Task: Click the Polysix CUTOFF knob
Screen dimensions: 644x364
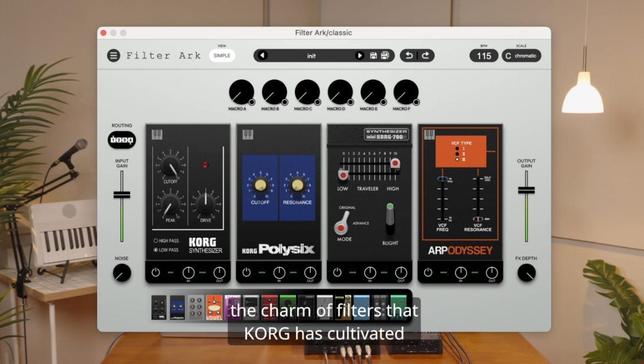Action: [260, 185]
